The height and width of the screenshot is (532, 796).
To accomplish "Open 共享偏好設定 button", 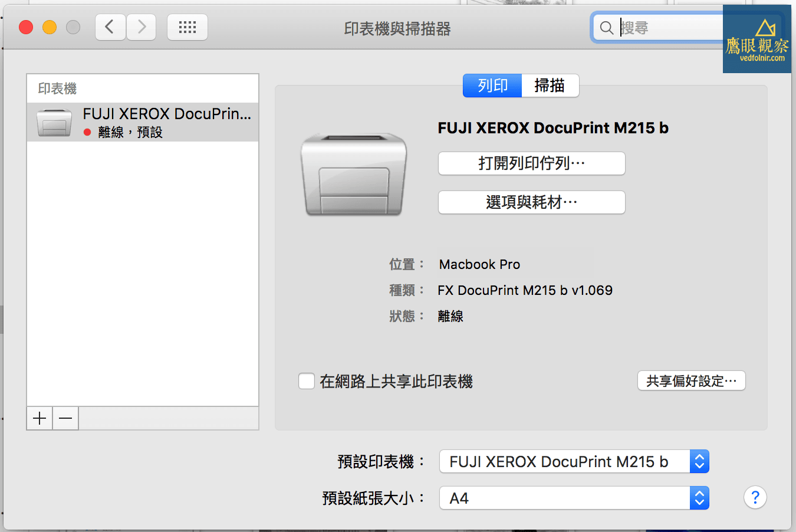I will click(x=691, y=380).
